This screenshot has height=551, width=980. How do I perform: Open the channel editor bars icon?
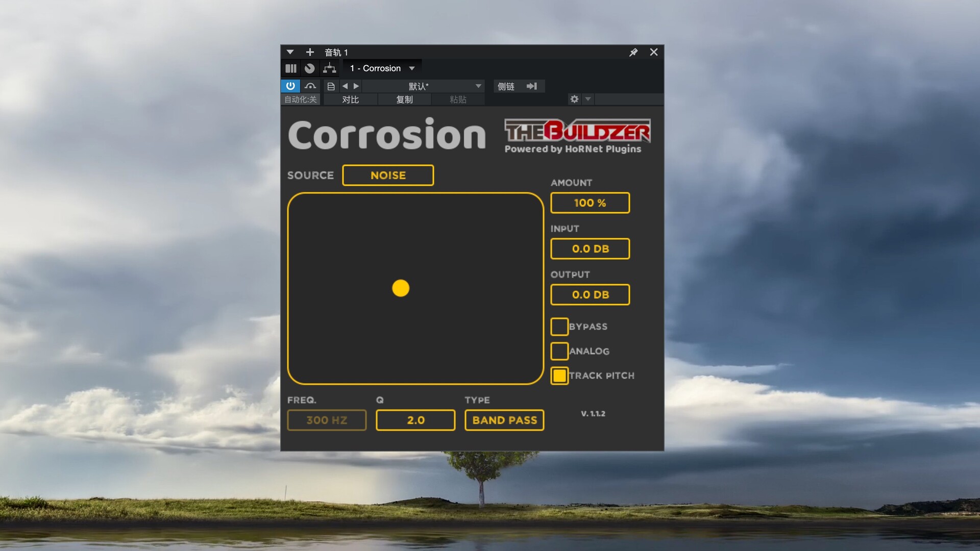[291, 68]
